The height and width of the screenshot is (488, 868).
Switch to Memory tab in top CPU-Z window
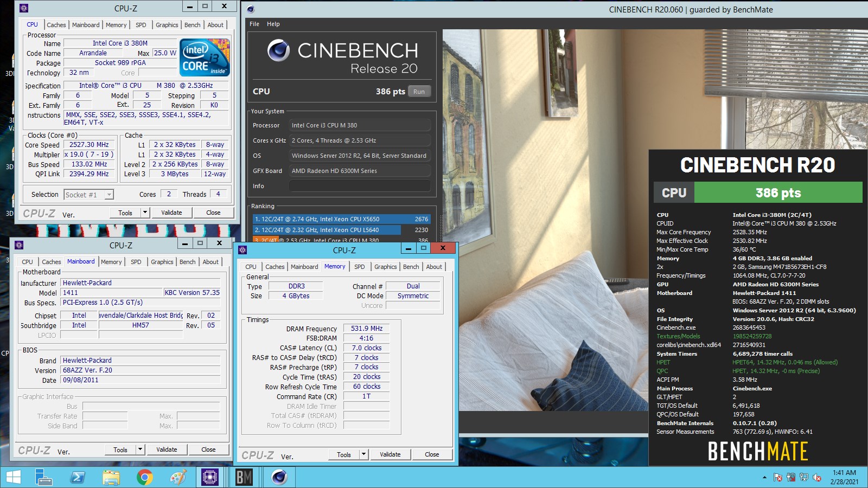coord(116,25)
